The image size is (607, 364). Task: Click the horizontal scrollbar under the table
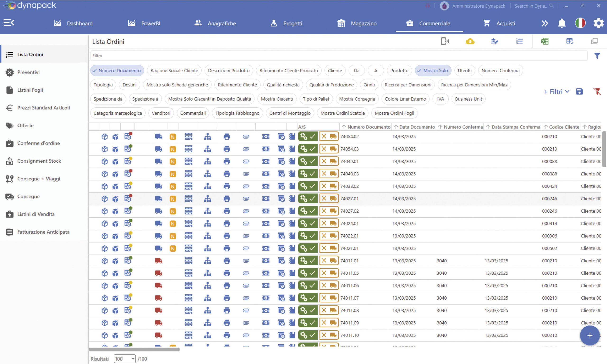coord(134,350)
